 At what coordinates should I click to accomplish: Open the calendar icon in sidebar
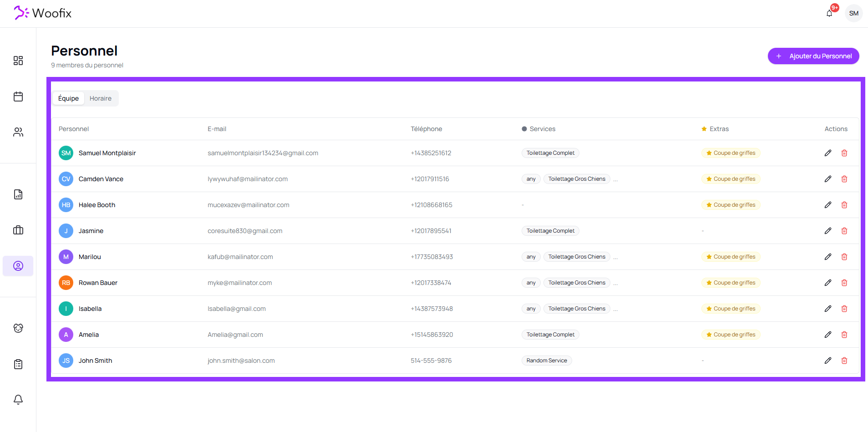[18, 97]
